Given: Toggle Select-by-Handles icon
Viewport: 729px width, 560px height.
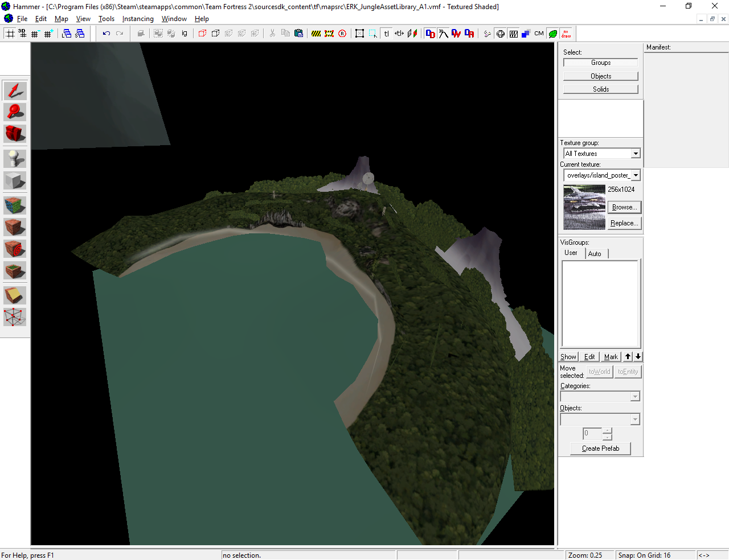Looking at the screenshot, I should (359, 34).
